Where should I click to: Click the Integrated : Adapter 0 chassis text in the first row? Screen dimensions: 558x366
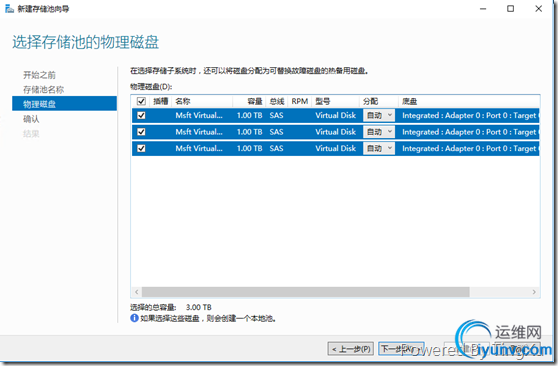470,115
